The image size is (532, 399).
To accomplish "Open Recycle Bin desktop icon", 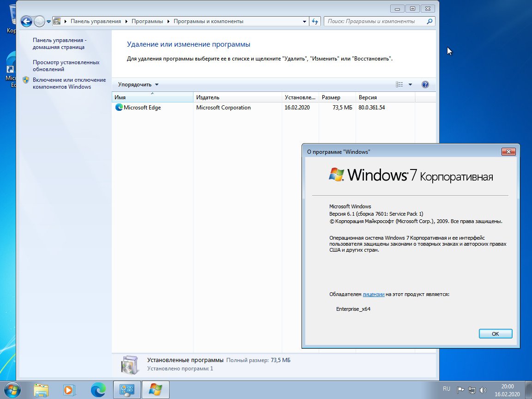I will coord(12,18).
